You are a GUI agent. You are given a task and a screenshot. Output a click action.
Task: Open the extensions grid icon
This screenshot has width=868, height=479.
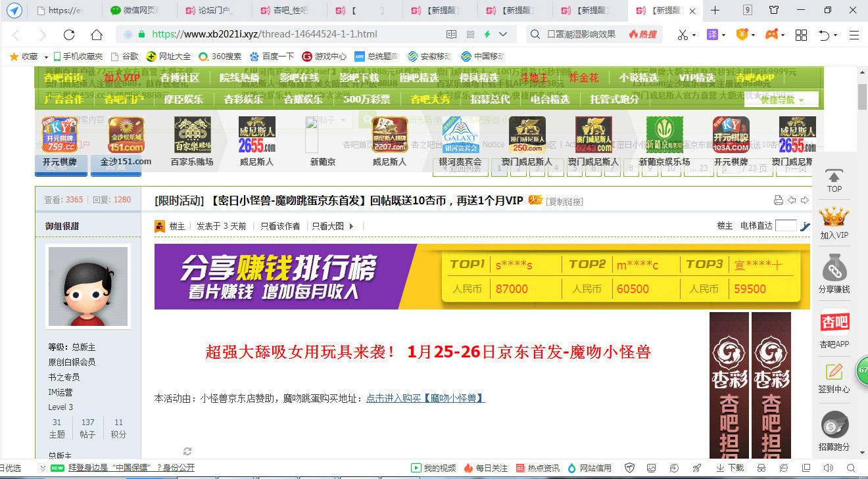point(801,35)
